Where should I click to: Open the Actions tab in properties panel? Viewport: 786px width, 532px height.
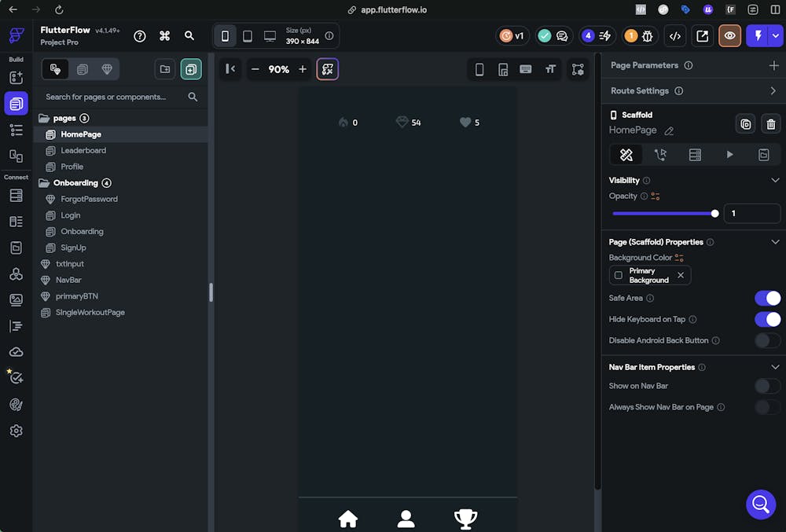[660, 155]
